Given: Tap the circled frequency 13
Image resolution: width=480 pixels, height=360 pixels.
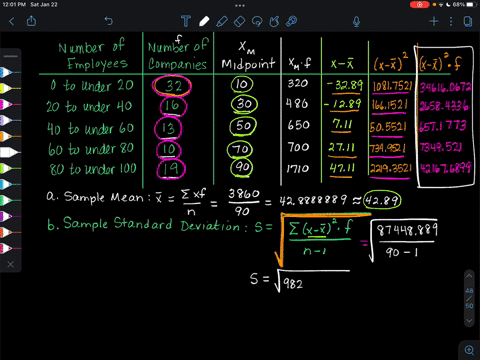Looking at the screenshot, I should pyautogui.click(x=168, y=128).
